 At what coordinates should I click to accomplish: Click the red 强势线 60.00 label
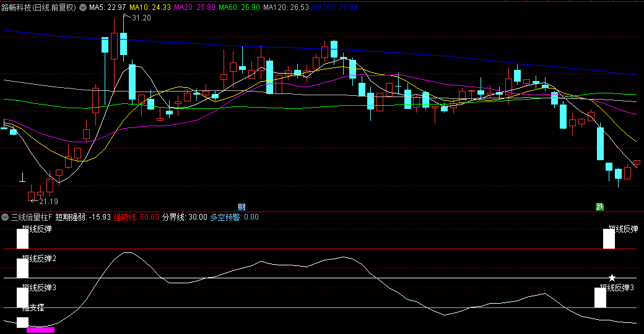point(136,217)
